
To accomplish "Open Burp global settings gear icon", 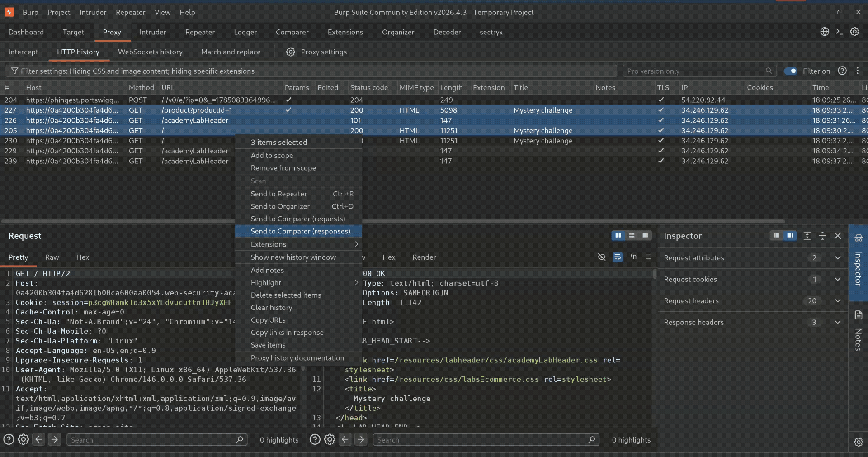I will click(x=854, y=32).
